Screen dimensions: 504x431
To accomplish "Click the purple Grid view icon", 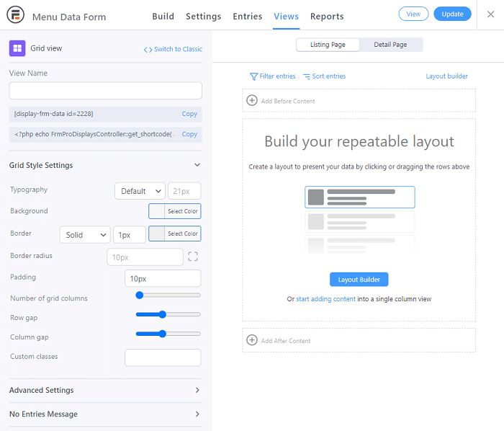I will pos(17,48).
